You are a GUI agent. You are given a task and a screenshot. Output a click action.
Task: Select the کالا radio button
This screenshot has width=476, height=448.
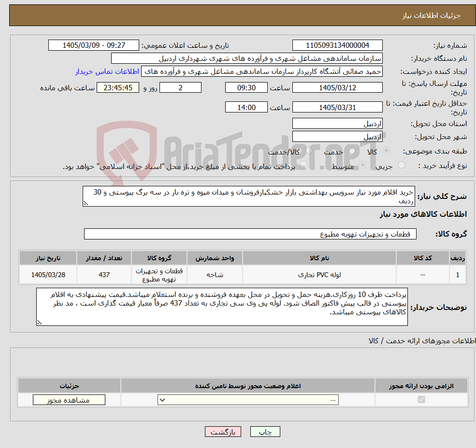[387, 151]
